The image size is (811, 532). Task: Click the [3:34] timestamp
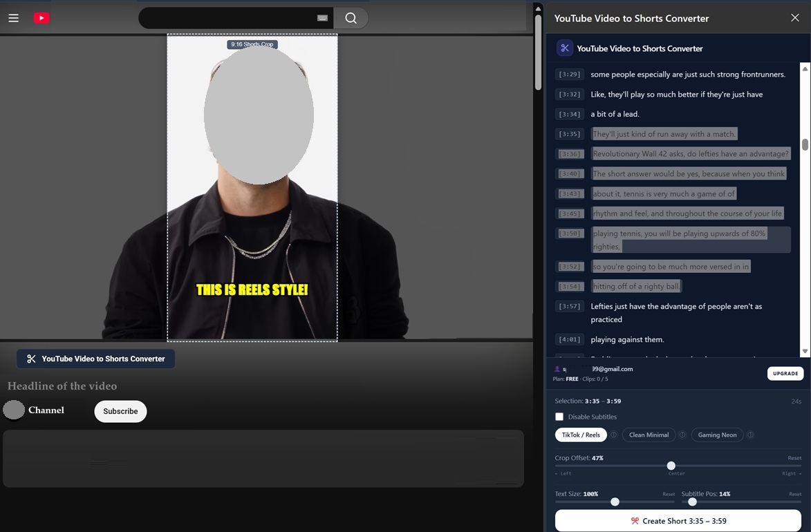(x=570, y=114)
